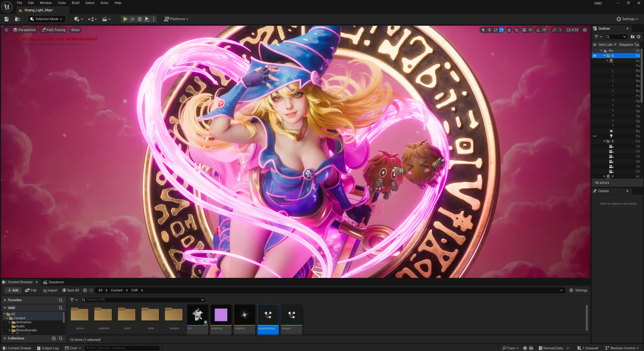644x351 pixels.
Task: Open the viewport hamburger options menu
Action: tap(7, 30)
